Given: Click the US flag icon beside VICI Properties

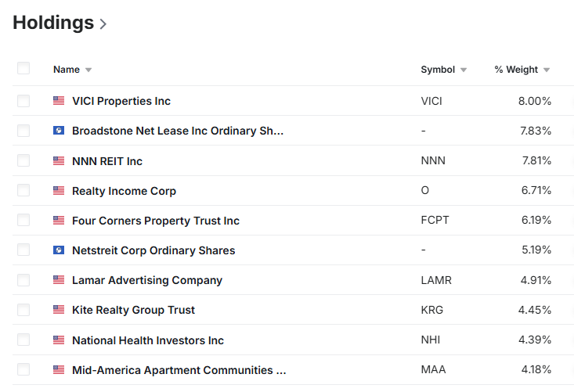Looking at the screenshot, I should (x=59, y=101).
